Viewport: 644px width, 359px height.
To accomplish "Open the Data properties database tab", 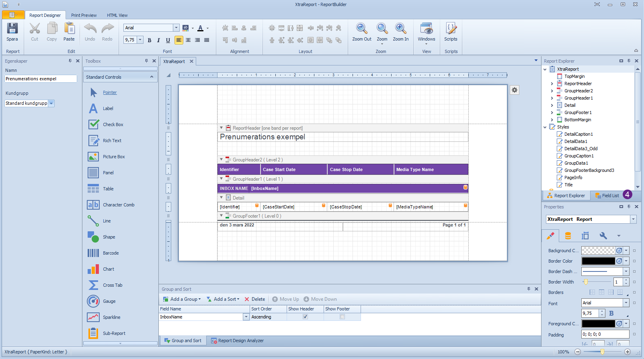I will tap(568, 236).
